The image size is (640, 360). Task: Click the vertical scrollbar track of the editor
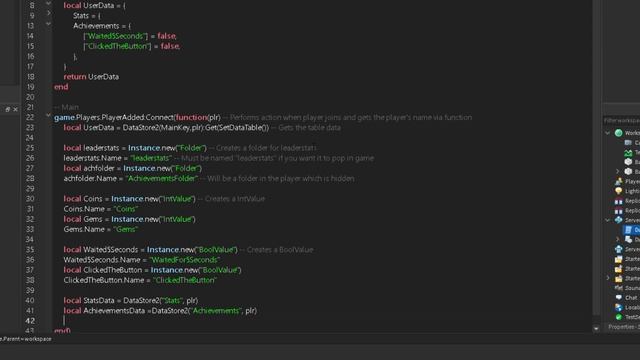pyautogui.click(x=596, y=163)
